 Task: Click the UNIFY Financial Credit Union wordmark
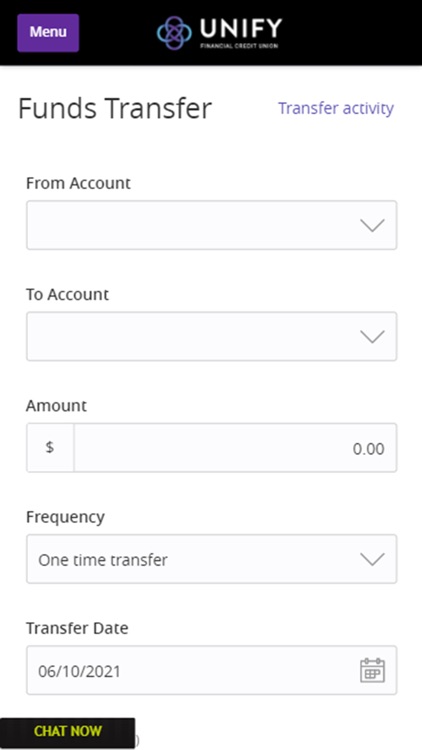(241, 33)
